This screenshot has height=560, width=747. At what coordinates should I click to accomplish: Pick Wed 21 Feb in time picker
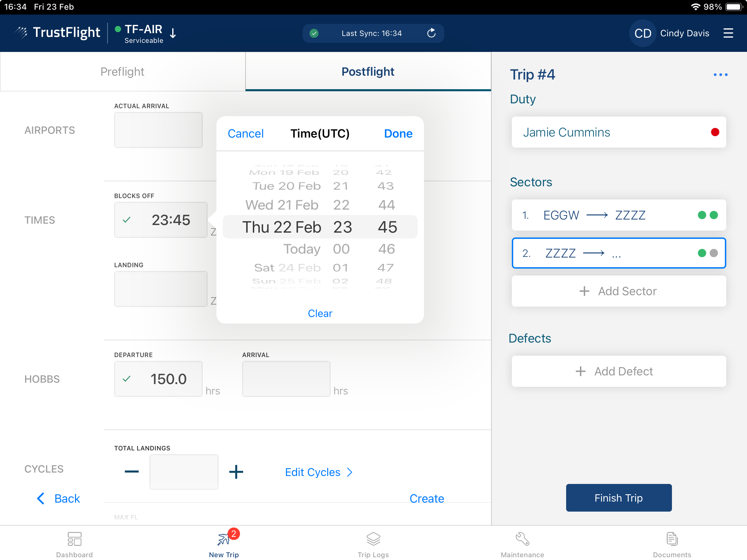click(282, 205)
